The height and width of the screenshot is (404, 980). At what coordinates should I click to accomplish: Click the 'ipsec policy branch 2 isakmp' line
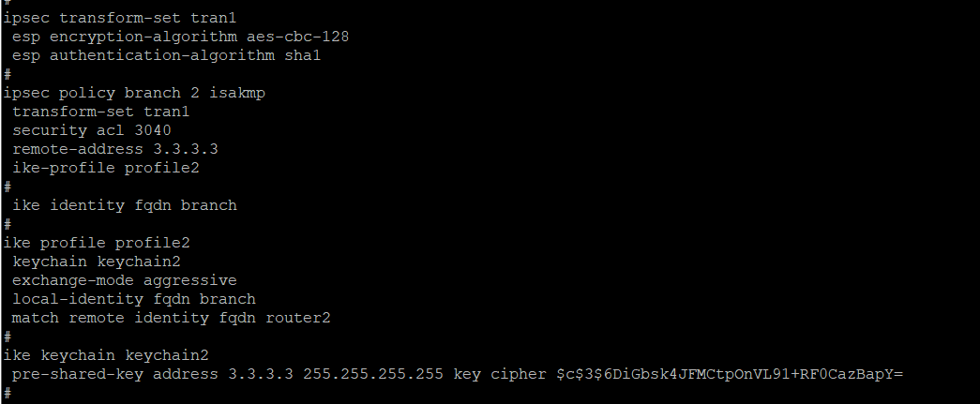point(138,93)
